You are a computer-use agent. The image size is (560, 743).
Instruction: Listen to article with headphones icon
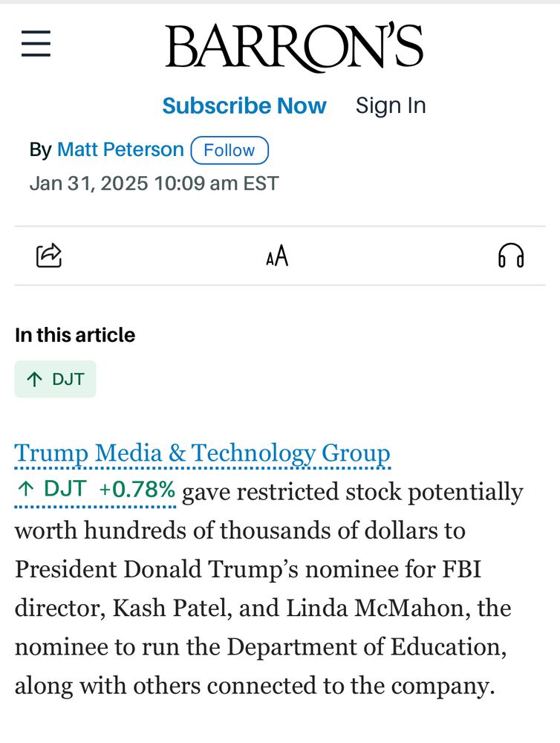[510, 256]
